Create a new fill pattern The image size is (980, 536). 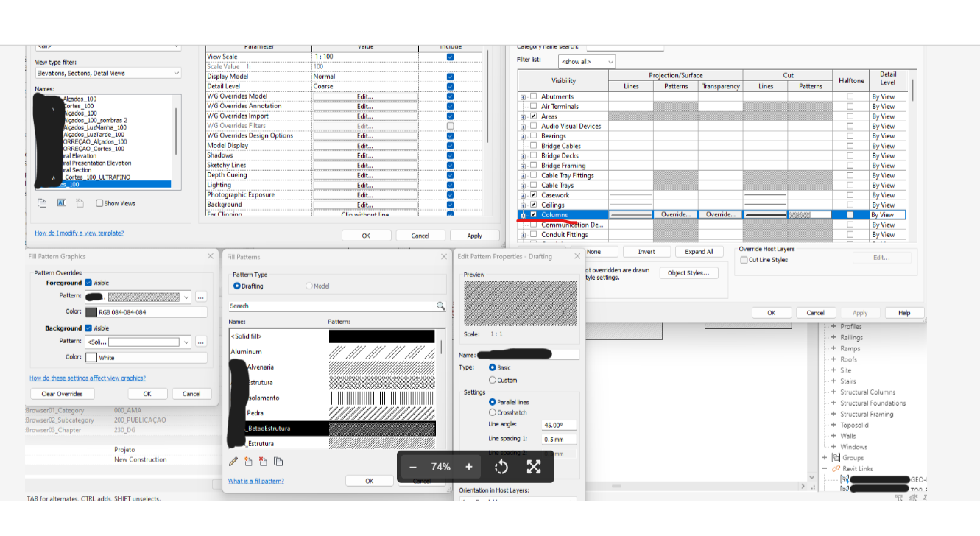point(248,462)
